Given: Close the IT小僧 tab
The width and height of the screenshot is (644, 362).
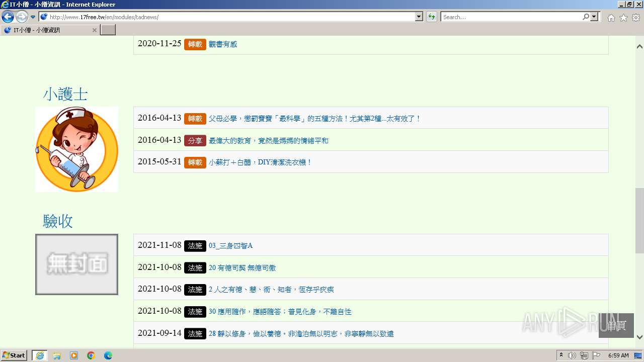Looking at the screenshot, I should [x=94, y=30].
